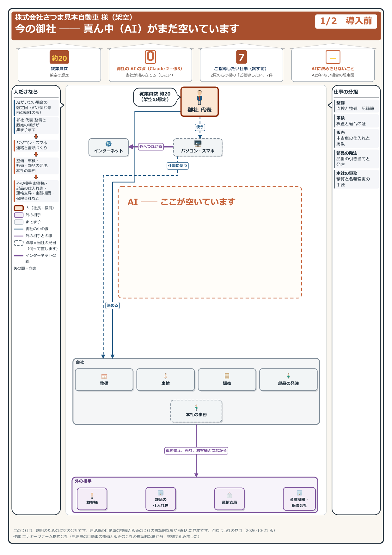Click the government building icon for 運輸支局
392x555 pixels.
(x=230, y=496)
